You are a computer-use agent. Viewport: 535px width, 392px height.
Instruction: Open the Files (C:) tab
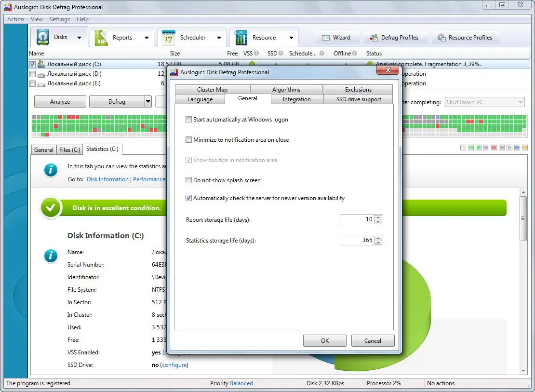click(69, 149)
